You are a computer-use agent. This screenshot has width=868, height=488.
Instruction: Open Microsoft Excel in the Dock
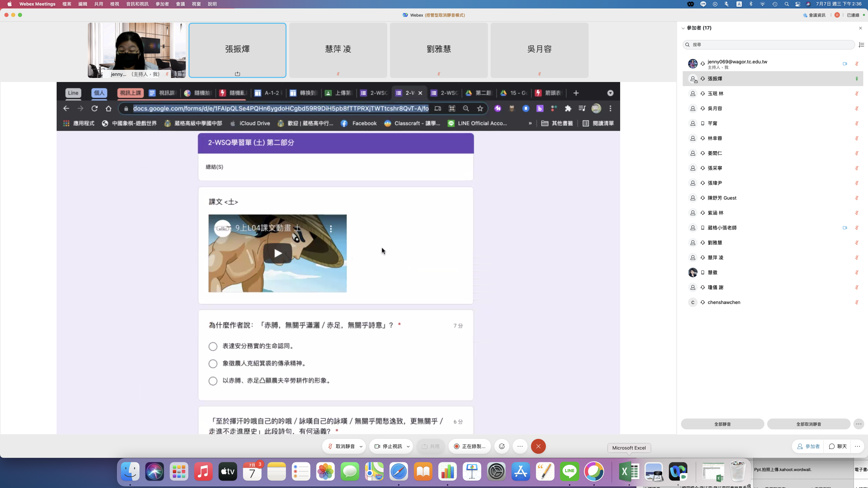tap(629, 471)
